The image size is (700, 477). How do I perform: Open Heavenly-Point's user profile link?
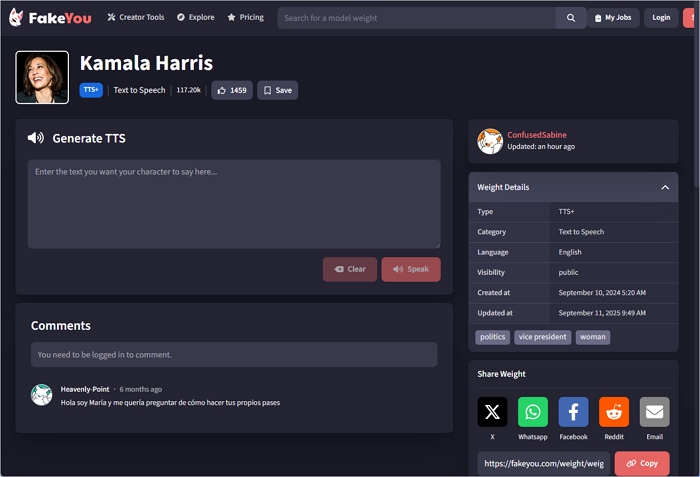85,389
